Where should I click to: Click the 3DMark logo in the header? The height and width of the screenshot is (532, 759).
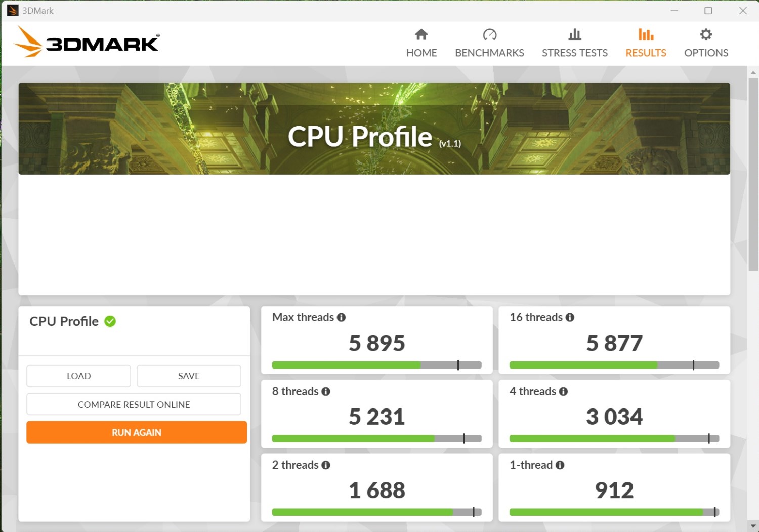point(87,43)
